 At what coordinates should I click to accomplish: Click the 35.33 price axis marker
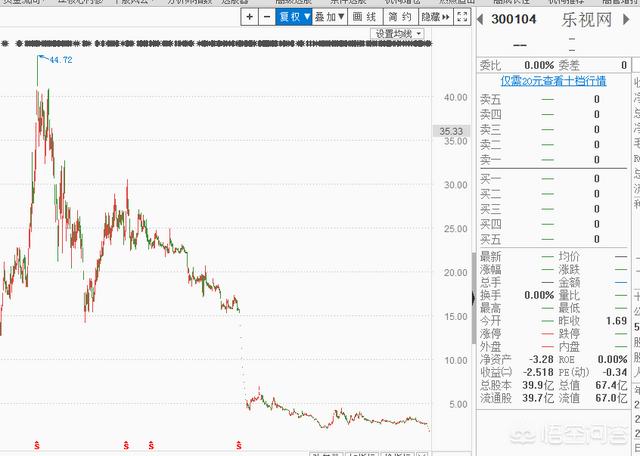451,131
